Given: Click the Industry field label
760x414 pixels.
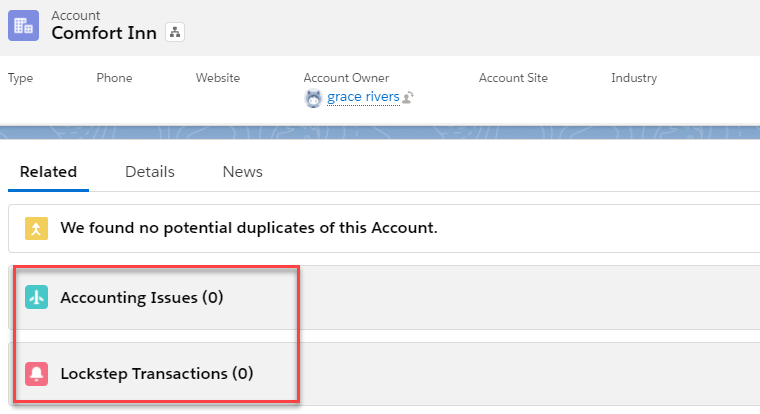Looking at the screenshot, I should coord(634,78).
